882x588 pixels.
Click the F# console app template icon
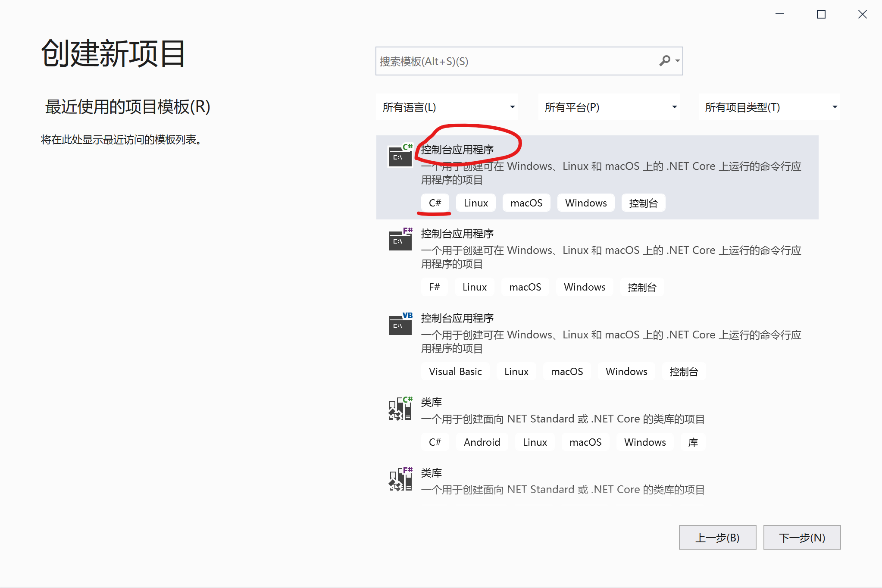coord(400,240)
